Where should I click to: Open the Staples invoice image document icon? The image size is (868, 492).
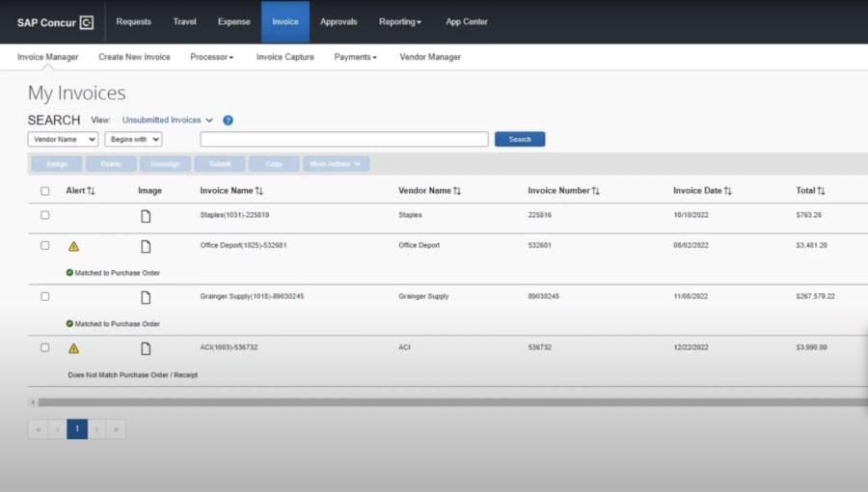146,216
